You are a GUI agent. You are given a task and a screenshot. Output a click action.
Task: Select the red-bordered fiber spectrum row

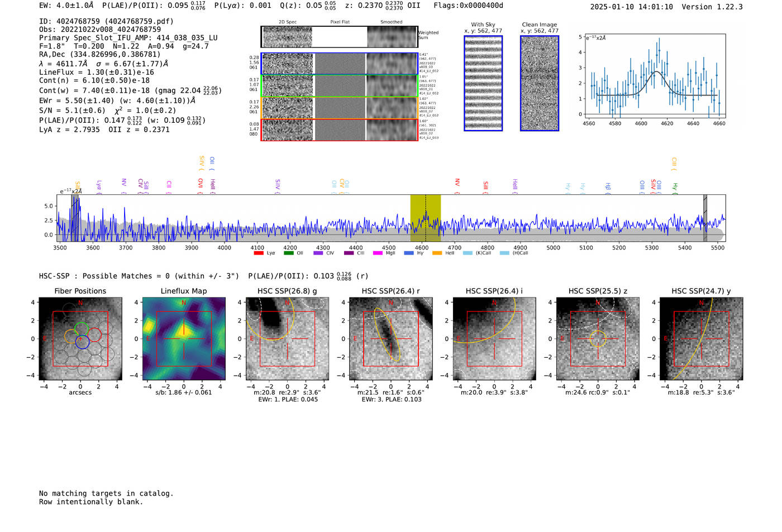[339, 130]
